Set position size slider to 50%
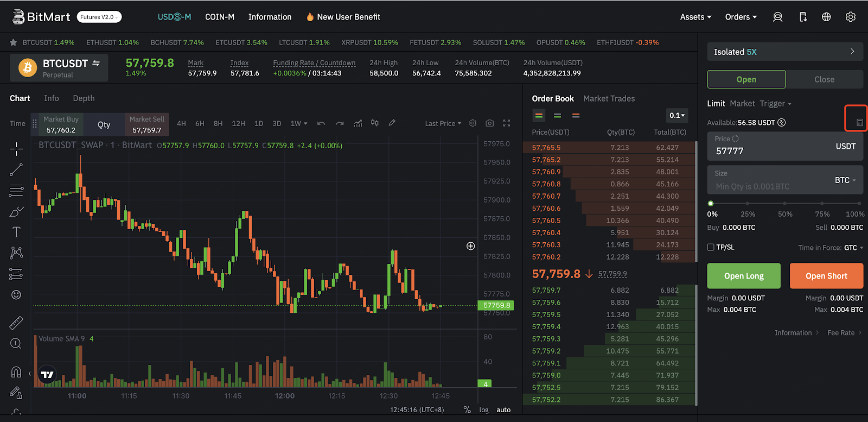This screenshot has height=422, width=868. 785,204
